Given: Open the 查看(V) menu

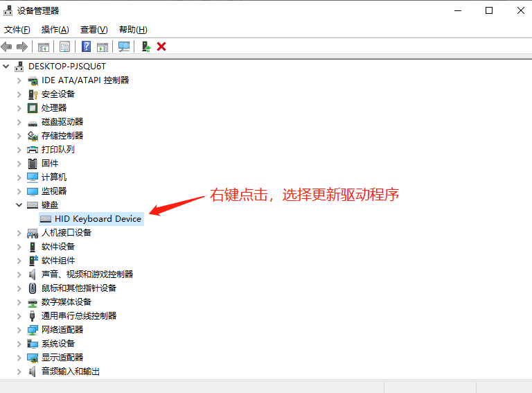Looking at the screenshot, I should [x=94, y=30].
